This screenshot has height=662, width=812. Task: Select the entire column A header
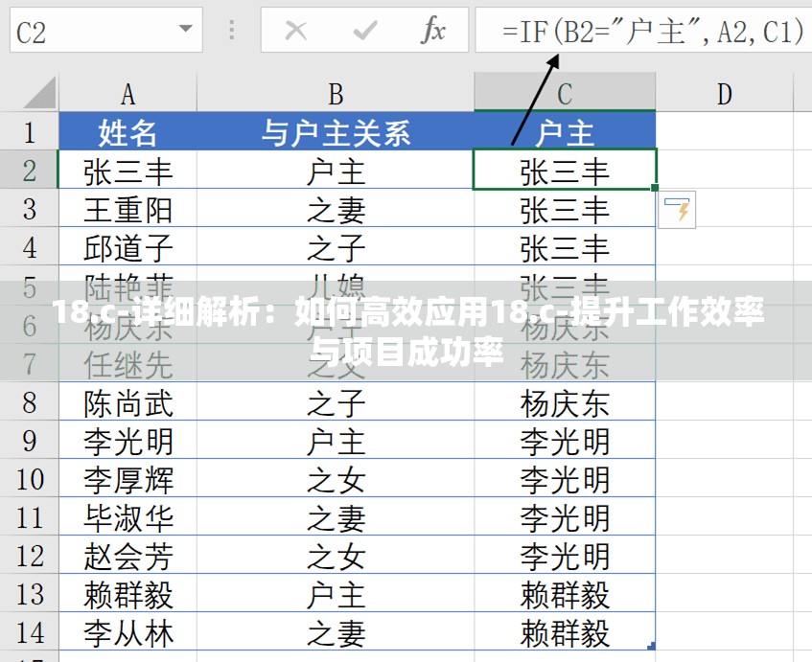(128, 92)
